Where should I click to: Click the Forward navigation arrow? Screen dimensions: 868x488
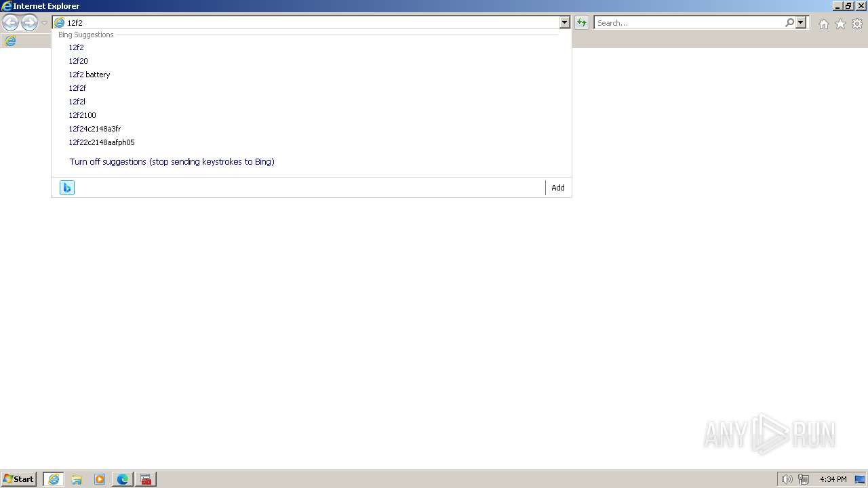coord(29,23)
